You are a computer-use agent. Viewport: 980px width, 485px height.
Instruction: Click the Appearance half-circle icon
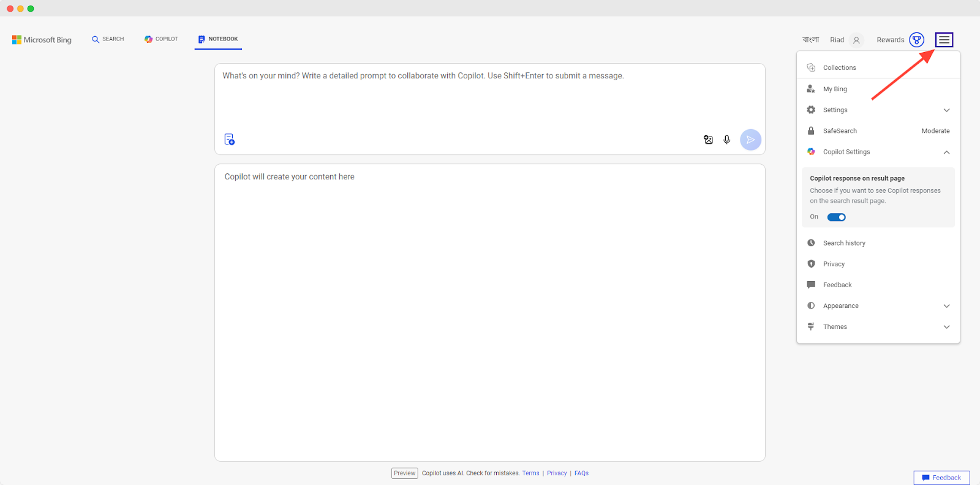pyautogui.click(x=811, y=306)
